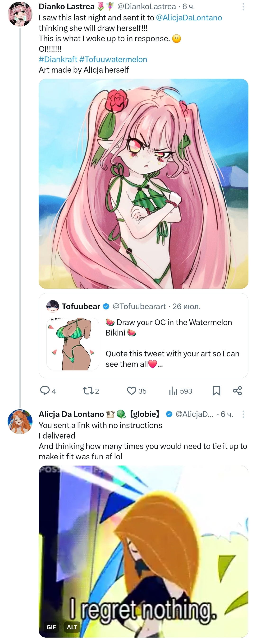Open Alicja Da Lontano's profile avatar
The width and height of the screenshot is (256, 644).
(20, 422)
